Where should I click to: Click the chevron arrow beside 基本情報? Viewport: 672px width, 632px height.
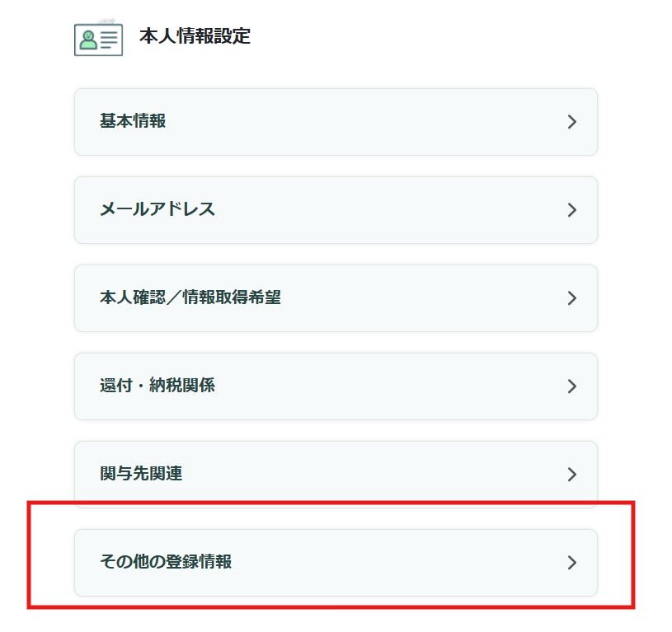[572, 122]
